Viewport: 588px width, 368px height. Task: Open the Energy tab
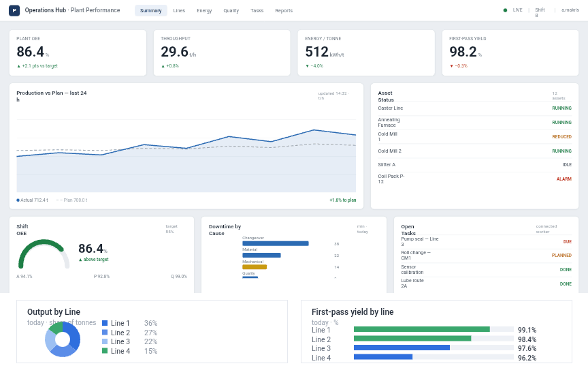[204, 10]
